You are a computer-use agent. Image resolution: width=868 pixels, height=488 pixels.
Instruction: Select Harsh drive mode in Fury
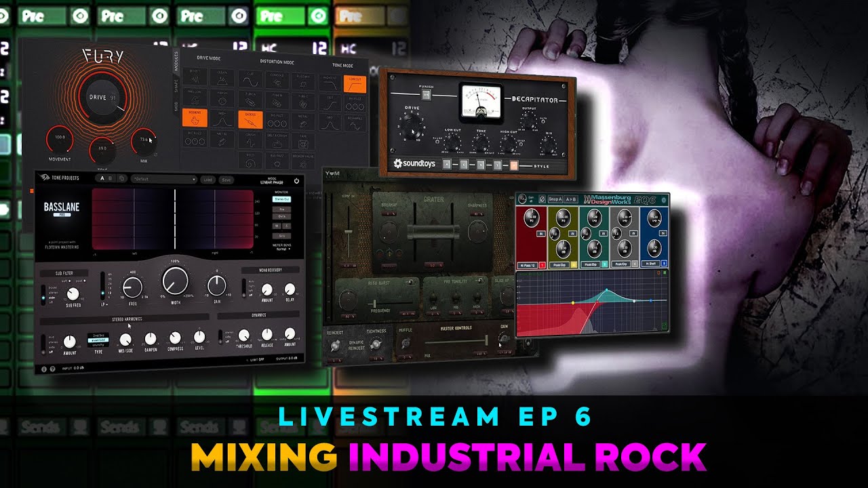pos(222,98)
